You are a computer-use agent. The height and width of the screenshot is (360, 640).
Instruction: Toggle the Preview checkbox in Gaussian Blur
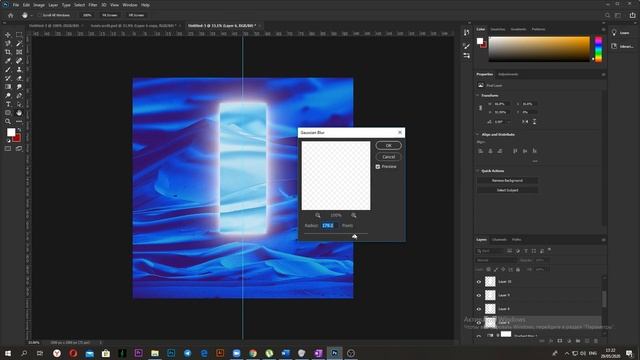[378, 167]
